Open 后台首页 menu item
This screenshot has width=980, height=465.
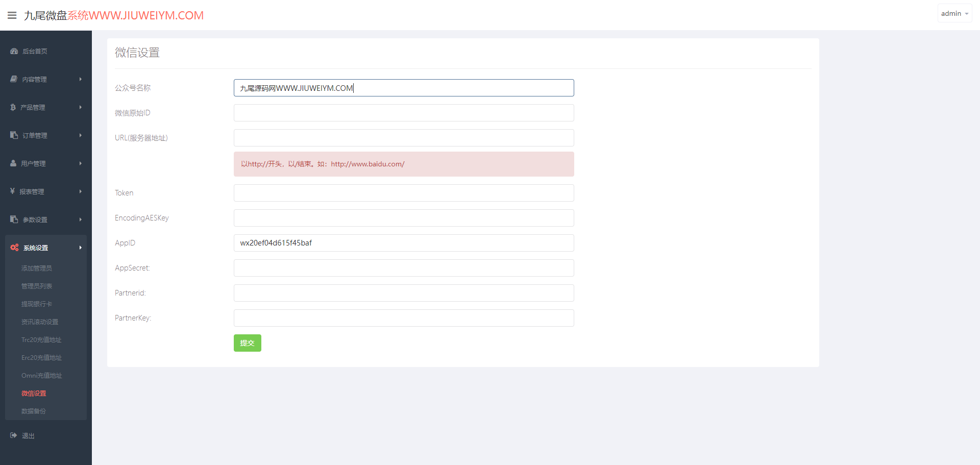[x=35, y=51]
